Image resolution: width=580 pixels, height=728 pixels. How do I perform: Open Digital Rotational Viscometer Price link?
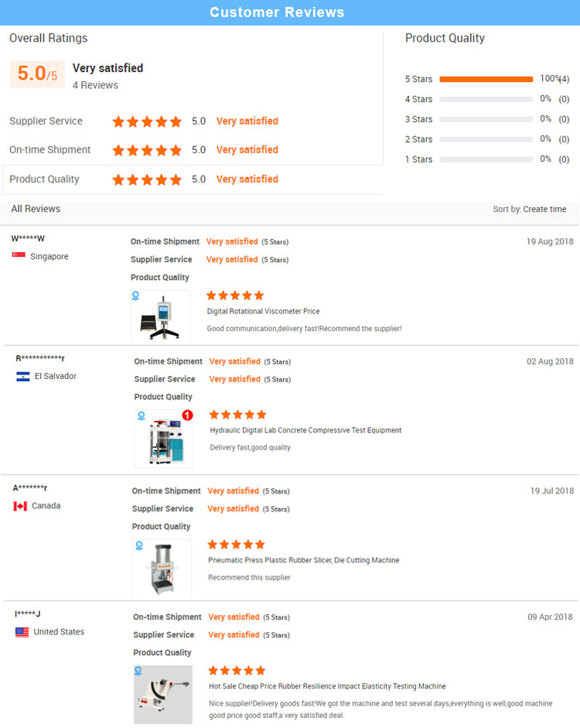tap(263, 311)
